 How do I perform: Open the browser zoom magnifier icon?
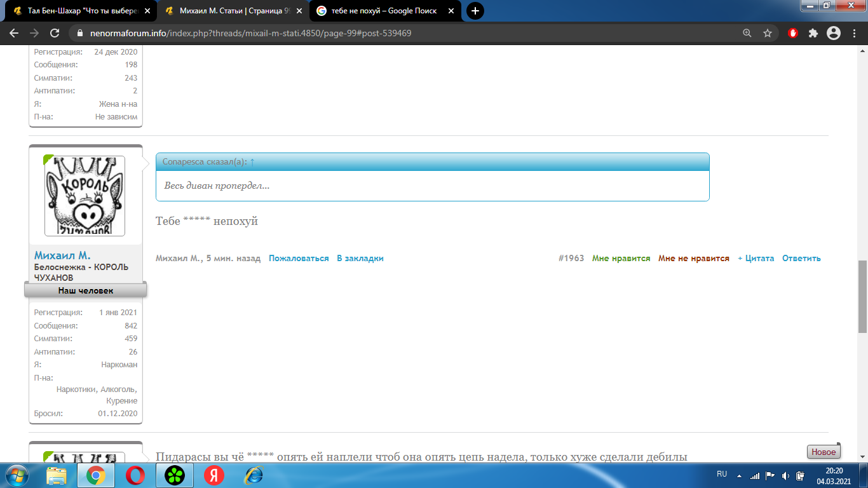tap(747, 33)
